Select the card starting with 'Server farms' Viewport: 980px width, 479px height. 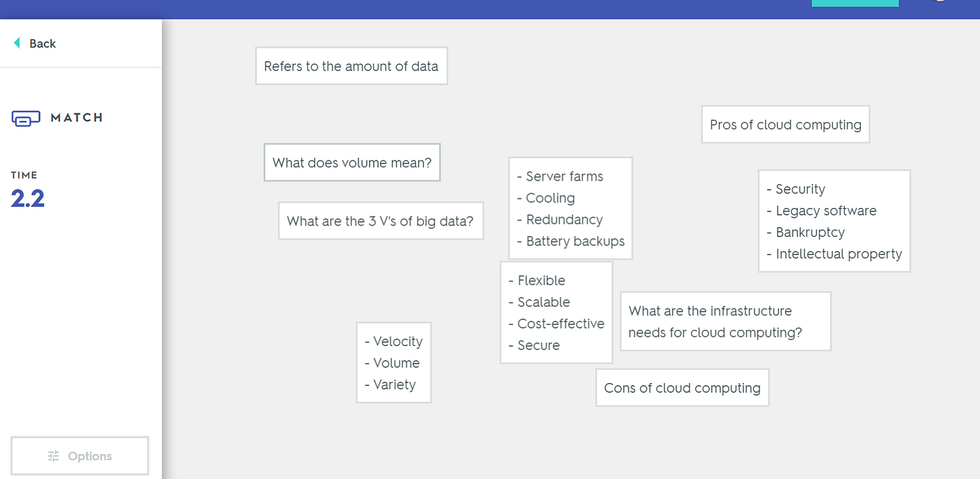click(x=570, y=208)
